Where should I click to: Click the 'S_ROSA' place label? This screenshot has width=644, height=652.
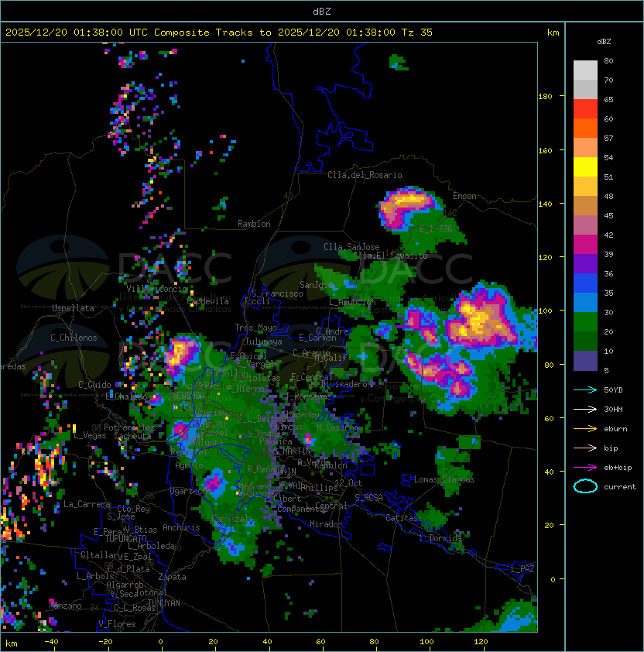point(368,497)
